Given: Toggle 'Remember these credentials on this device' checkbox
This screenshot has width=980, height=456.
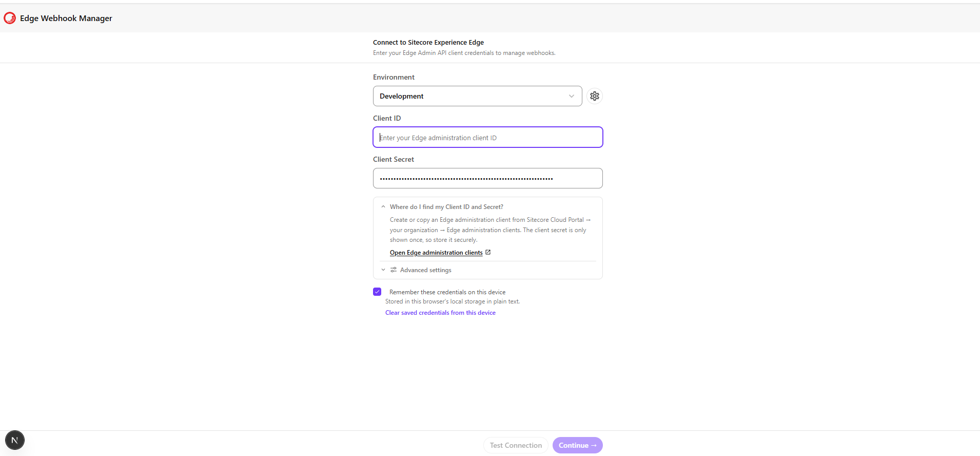Looking at the screenshot, I should (x=377, y=292).
